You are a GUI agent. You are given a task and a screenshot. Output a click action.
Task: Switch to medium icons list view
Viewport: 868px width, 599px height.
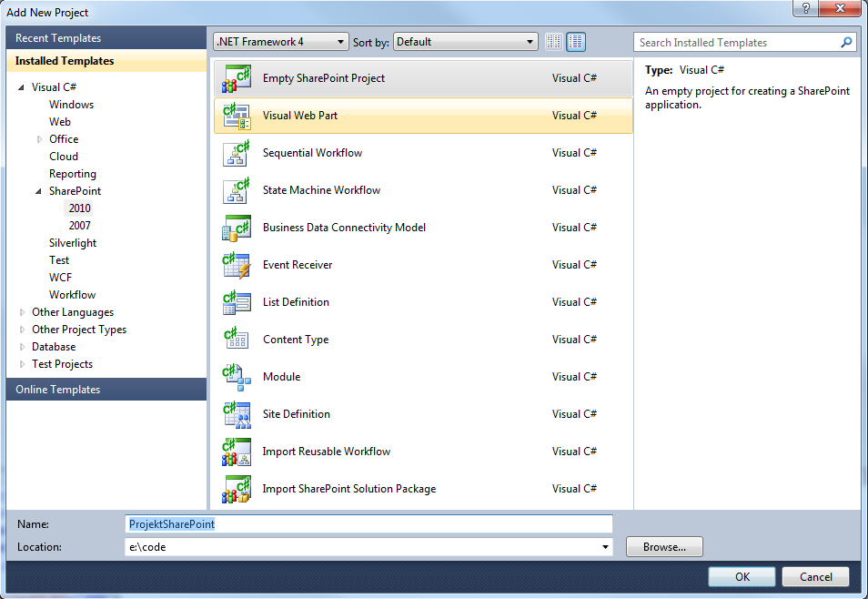(x=576, y=42)
